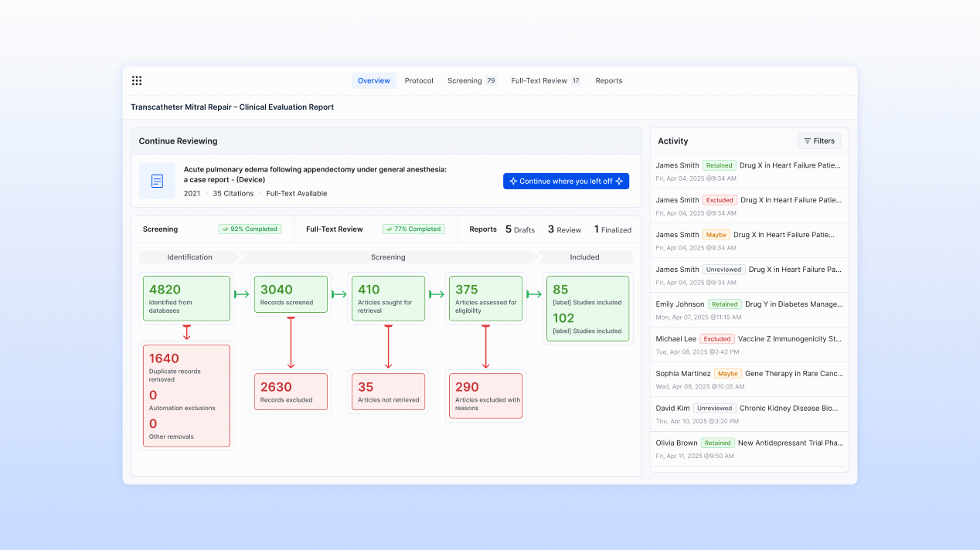Open Emily Johnson's Drug Y activity entry

749,311
